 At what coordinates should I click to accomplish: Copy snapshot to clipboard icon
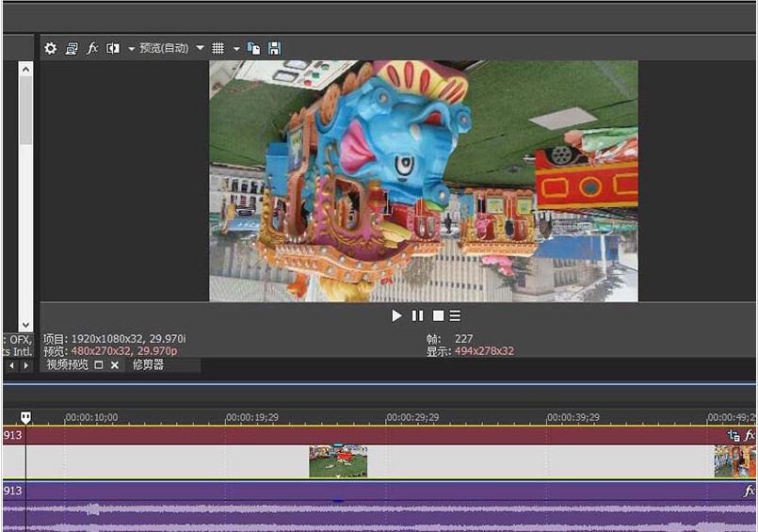253,48
